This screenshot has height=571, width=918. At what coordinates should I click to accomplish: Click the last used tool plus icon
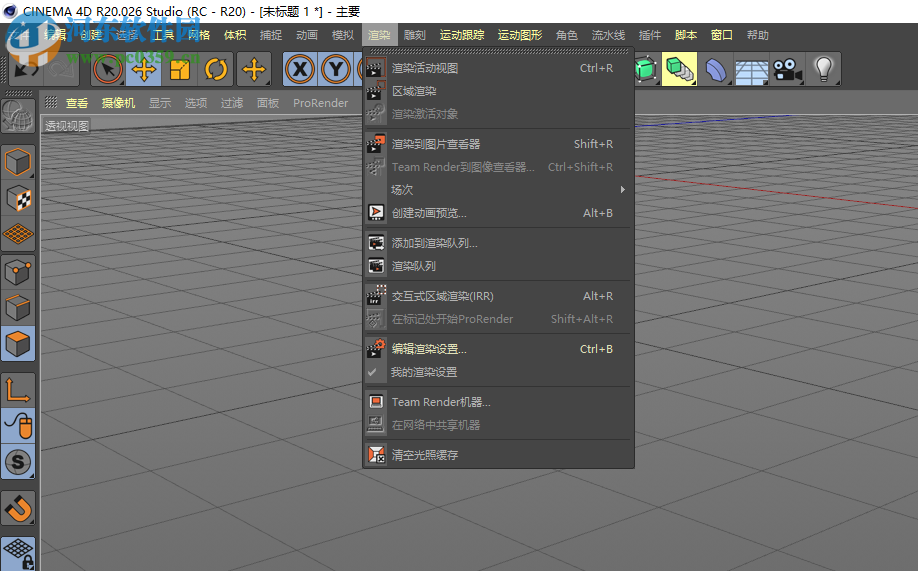(x=254, y=70)
